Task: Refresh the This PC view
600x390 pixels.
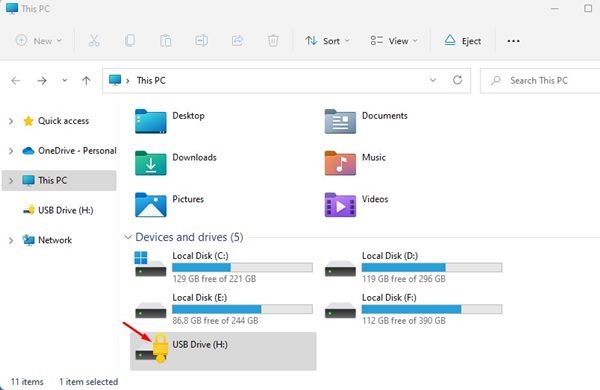Action: (457, 80)
